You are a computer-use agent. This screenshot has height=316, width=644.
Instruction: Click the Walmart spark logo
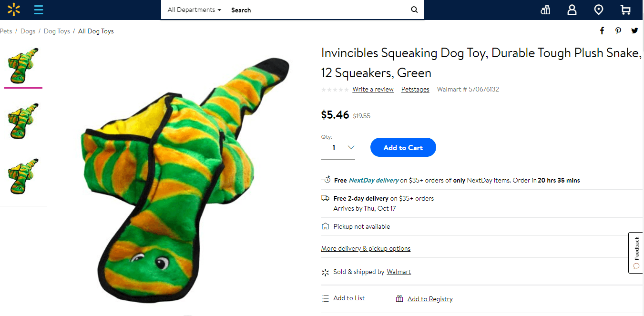point(13,10)
